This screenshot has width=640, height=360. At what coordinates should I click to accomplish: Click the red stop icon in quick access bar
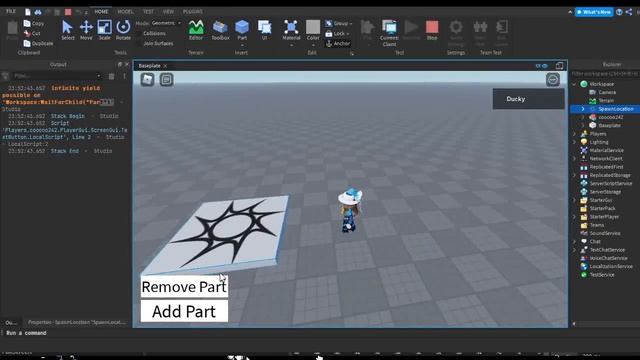tap(68, 12)
